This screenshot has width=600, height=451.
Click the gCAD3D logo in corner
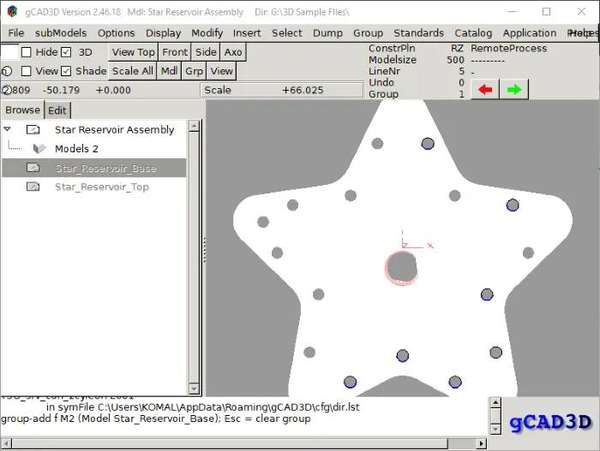[550, 422]
